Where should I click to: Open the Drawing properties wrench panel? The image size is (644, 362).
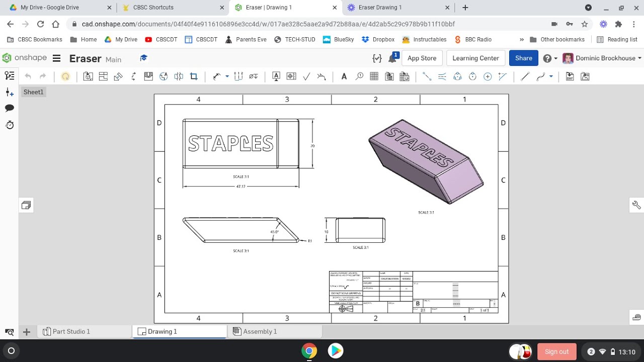[x=636, y=205]
